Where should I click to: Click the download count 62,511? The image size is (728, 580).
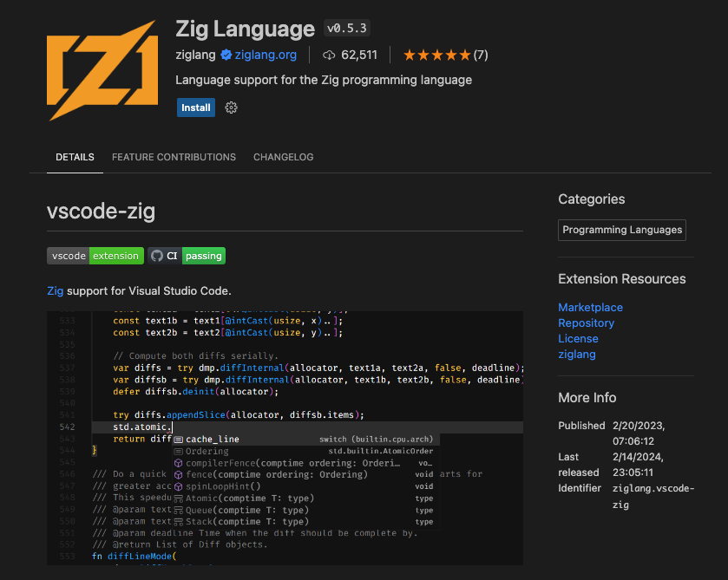(x=359, y=55)
